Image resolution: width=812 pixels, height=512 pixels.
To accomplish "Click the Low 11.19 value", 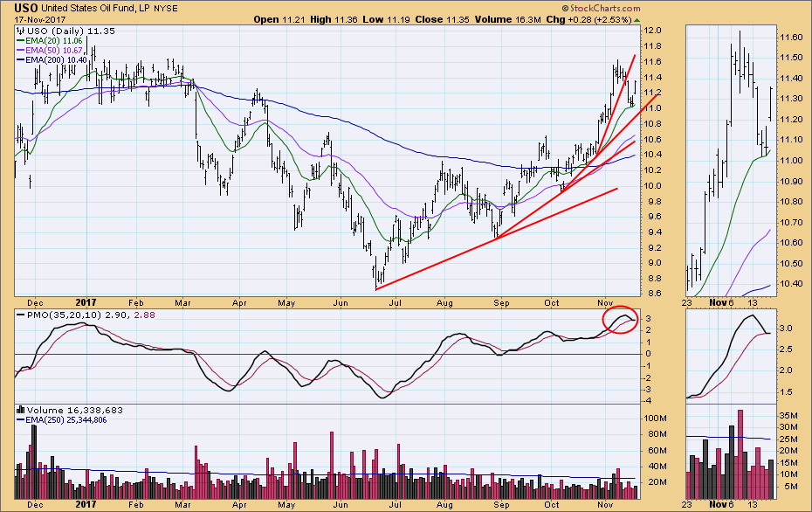I will click(x=386, y=20).
